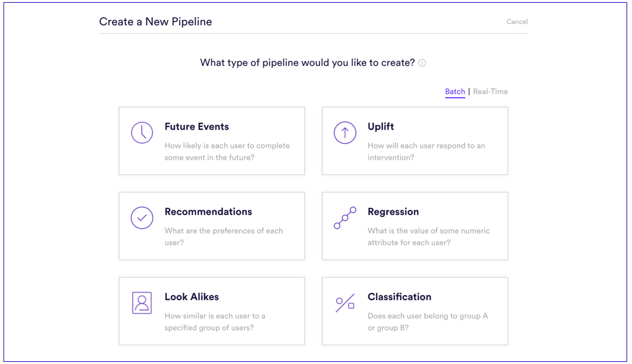Click the 'How likely is each user' description
The height and width of the screenshot is (364, 632).
click(227, 151)
